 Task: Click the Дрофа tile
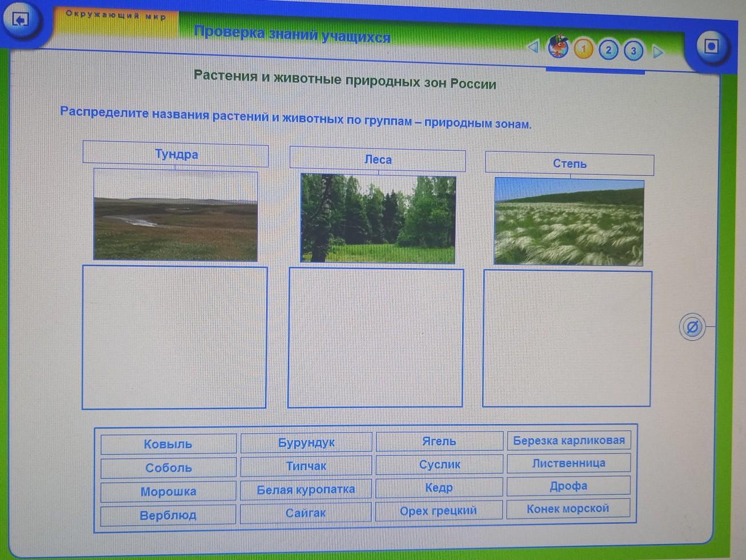click(x=569, y=486)
